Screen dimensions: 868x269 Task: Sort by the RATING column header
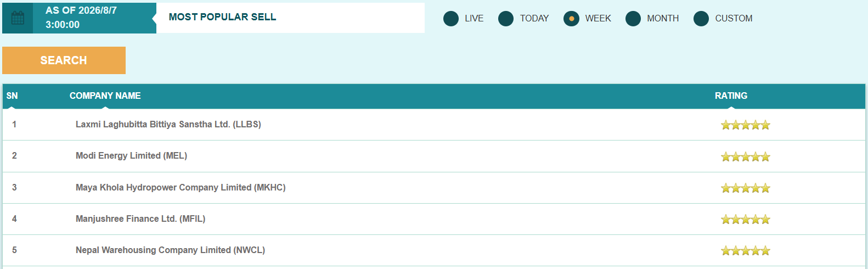point(731,96)
